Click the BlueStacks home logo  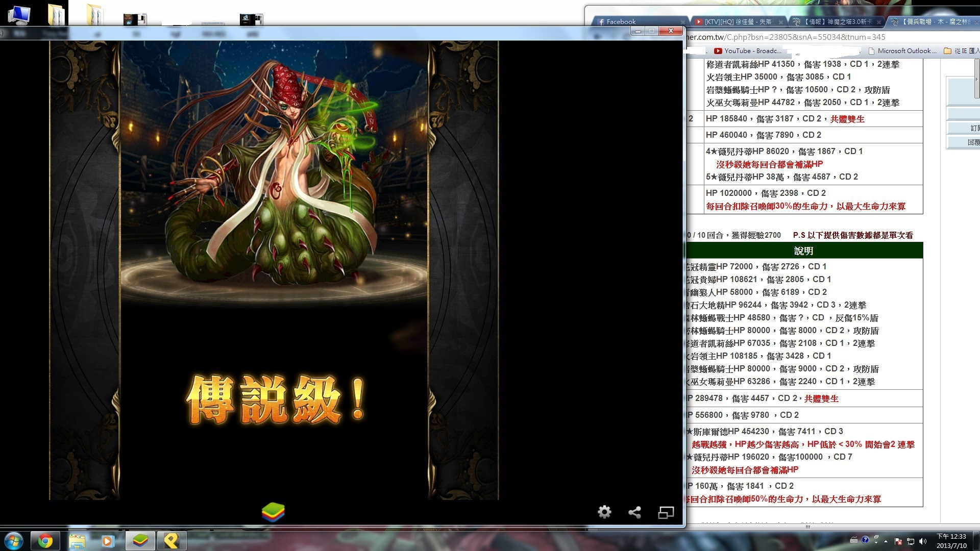273,512
